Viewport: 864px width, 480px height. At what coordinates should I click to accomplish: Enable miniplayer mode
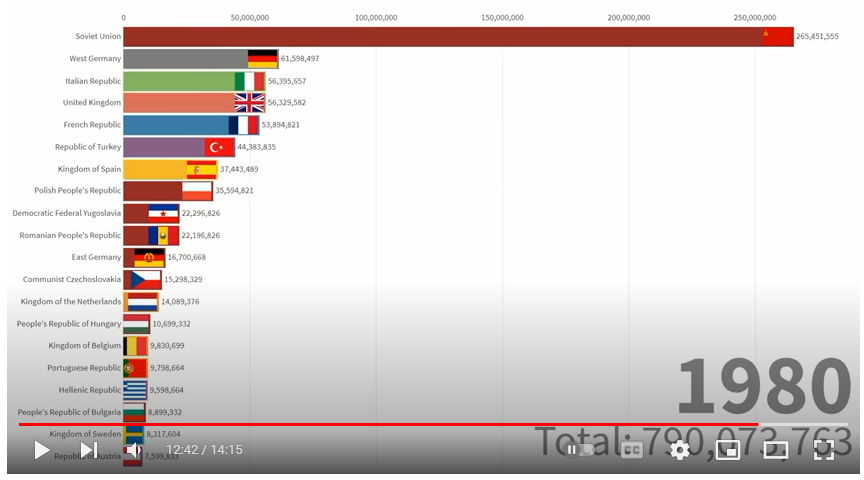pos(728,450)
